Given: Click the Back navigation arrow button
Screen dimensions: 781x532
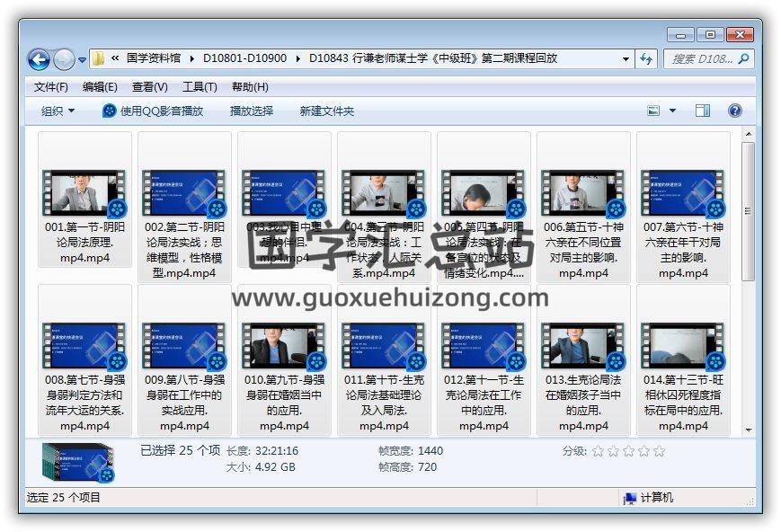Looking at the screenshot, I should [39, 59].
